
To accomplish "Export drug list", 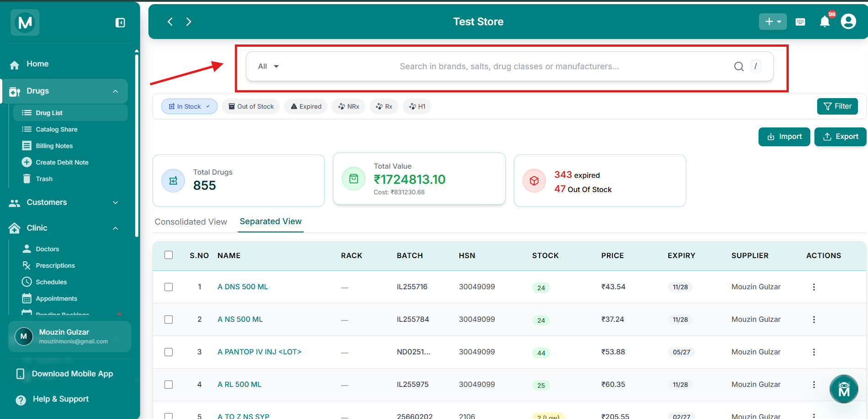I will (841, 137).
